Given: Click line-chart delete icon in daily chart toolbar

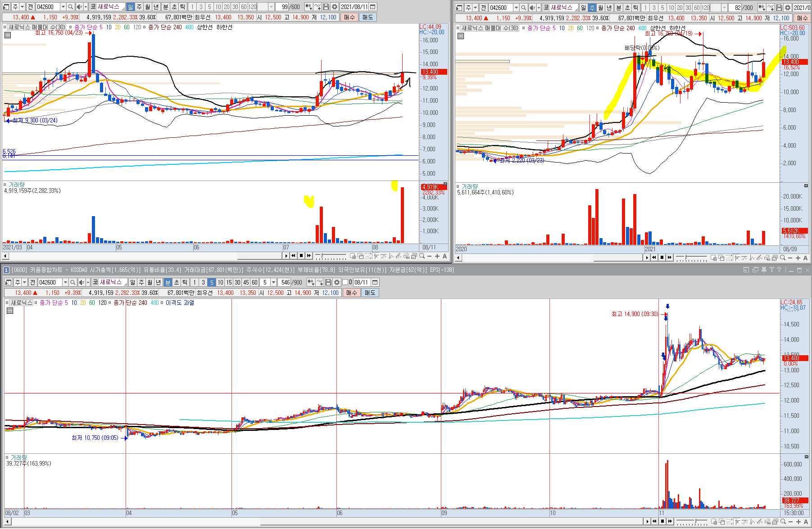Looking at the screenshot, I should (x=318, y=7).
